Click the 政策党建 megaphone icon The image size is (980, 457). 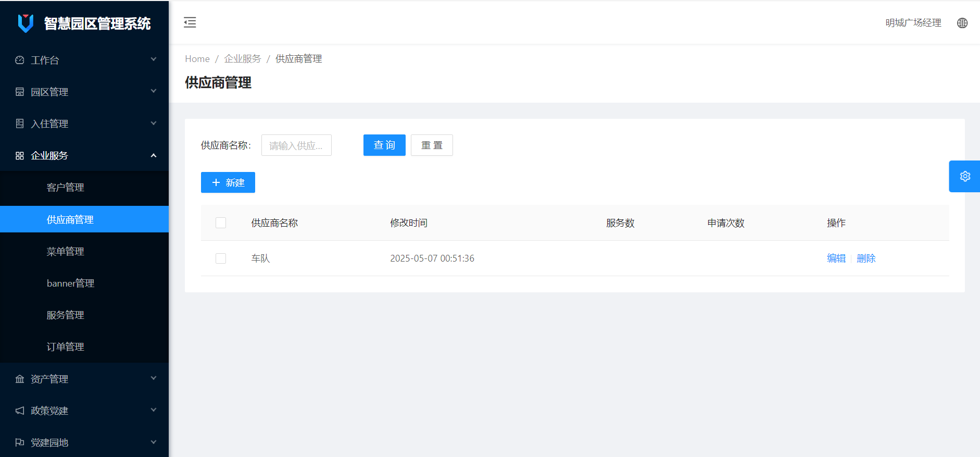pyautogui.click(x=20, y=411)
